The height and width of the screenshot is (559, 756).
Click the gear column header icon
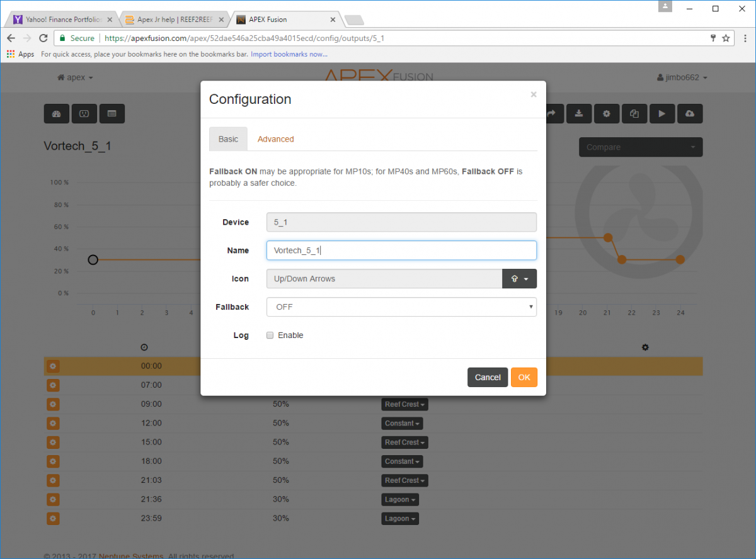(645, 347)
